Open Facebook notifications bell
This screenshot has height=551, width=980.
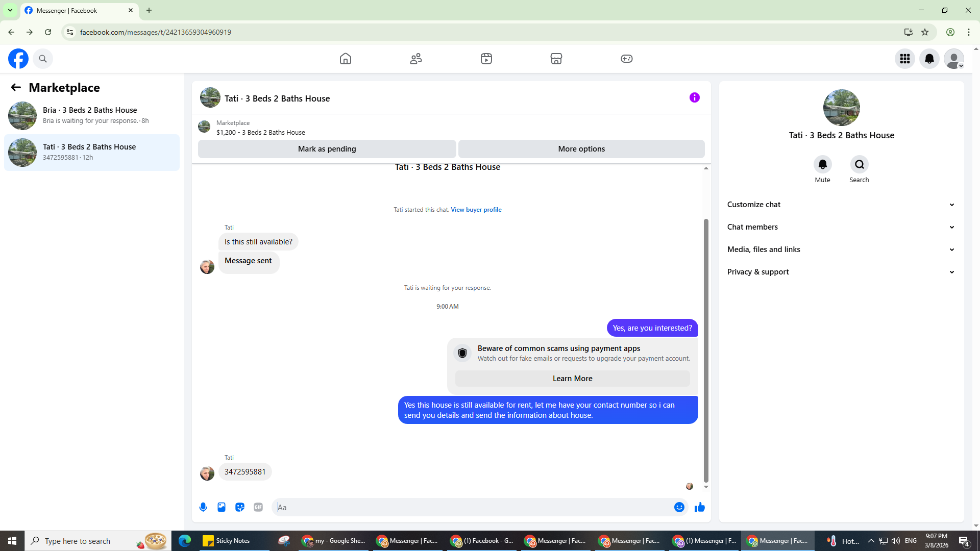click(x=929, y=59)
